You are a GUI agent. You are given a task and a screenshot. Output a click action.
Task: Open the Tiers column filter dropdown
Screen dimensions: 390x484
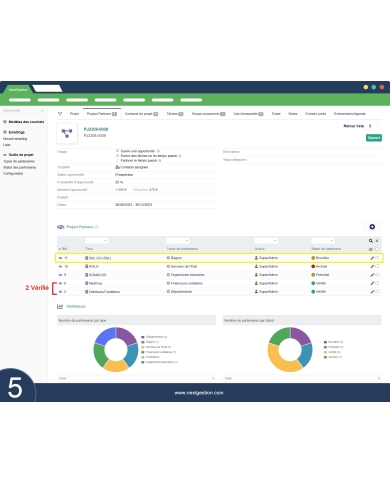point(96,241)
